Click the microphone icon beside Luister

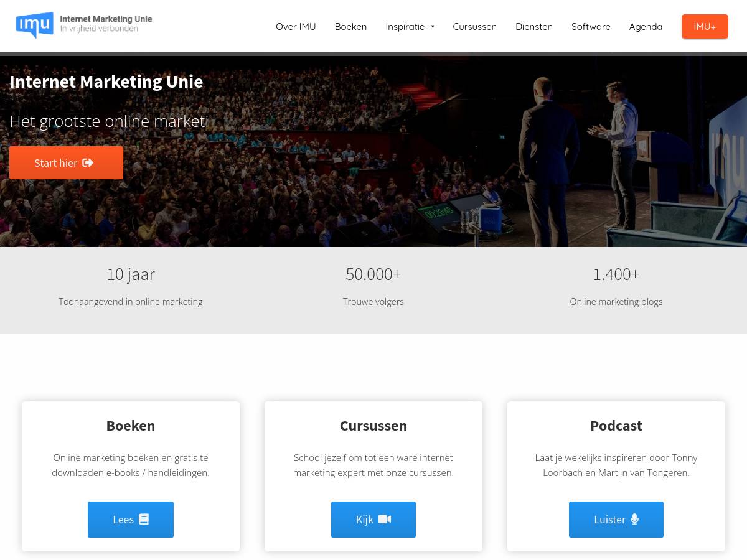pyautogui.click(x=634, y=519)
